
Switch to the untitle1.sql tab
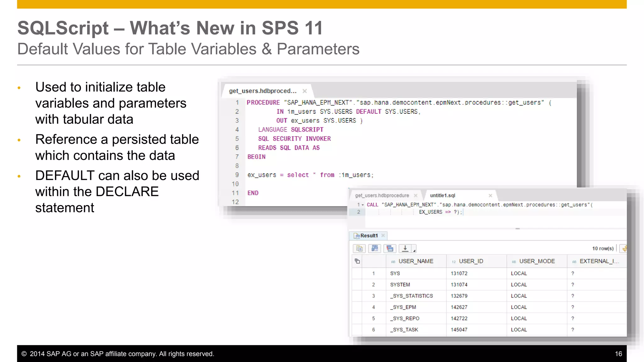click(x=442, y=195)
